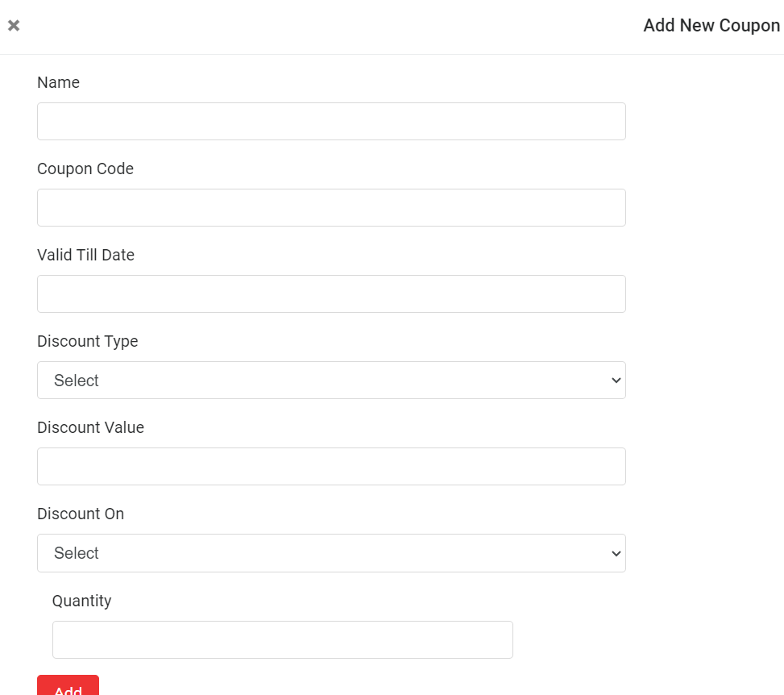The width and height of the screenshot is (784, 695).
Task: Click the 'Discount Value' label
Action: [90, 427]
